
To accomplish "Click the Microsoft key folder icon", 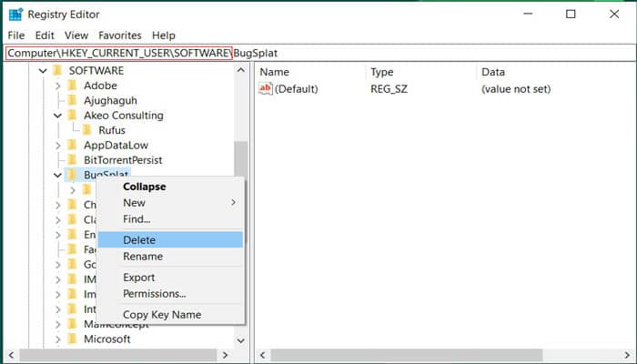I will click(74, 339).
